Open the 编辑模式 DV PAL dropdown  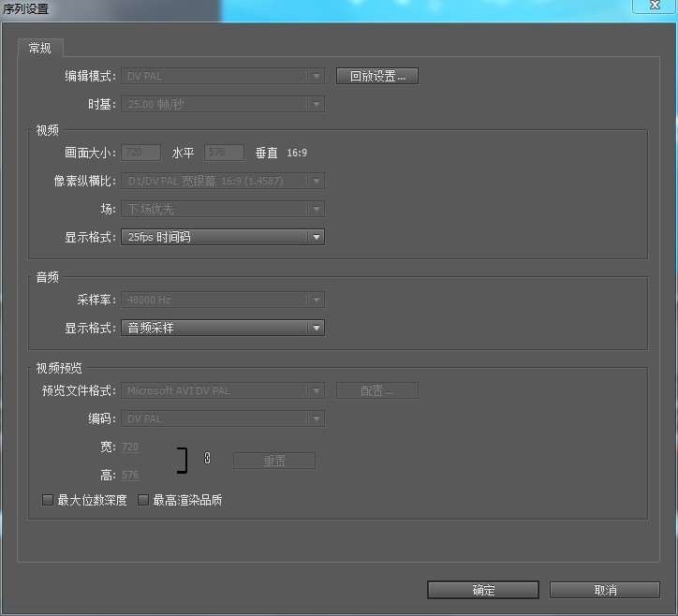[x=223, y=77]
